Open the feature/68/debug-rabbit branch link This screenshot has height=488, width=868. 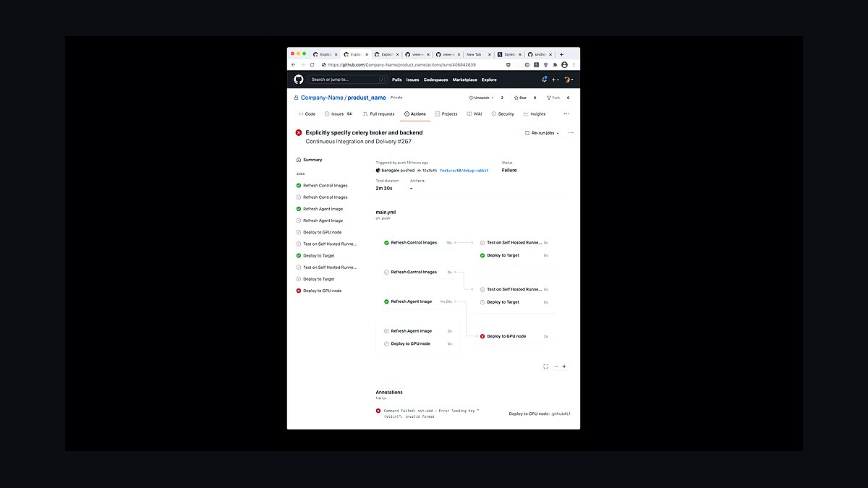464,171
